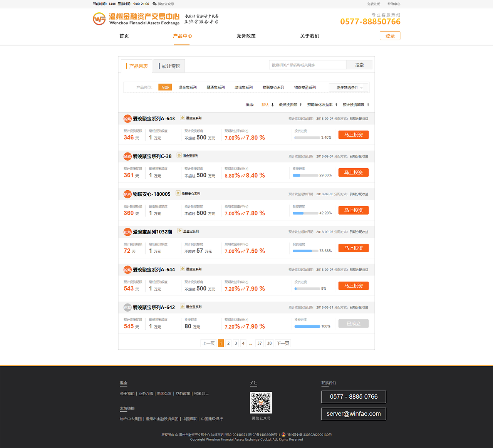Filter by 物联安心系列 product type

(x=273, y=87)
